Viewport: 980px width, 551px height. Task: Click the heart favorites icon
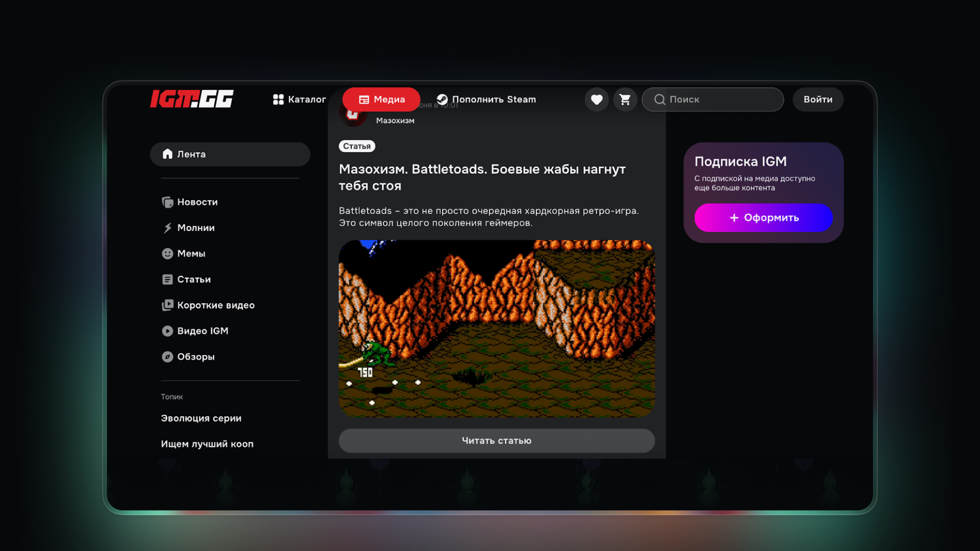click(596, 99)
